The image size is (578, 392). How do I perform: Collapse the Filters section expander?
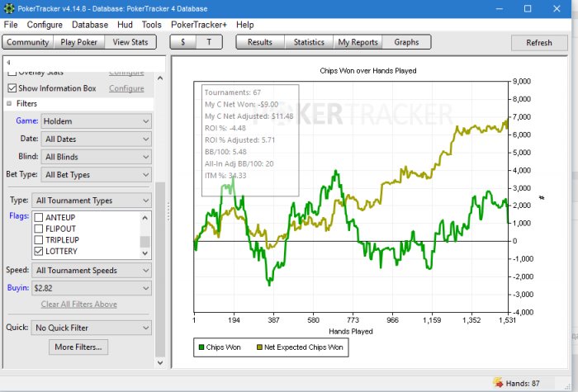[9, 103]
